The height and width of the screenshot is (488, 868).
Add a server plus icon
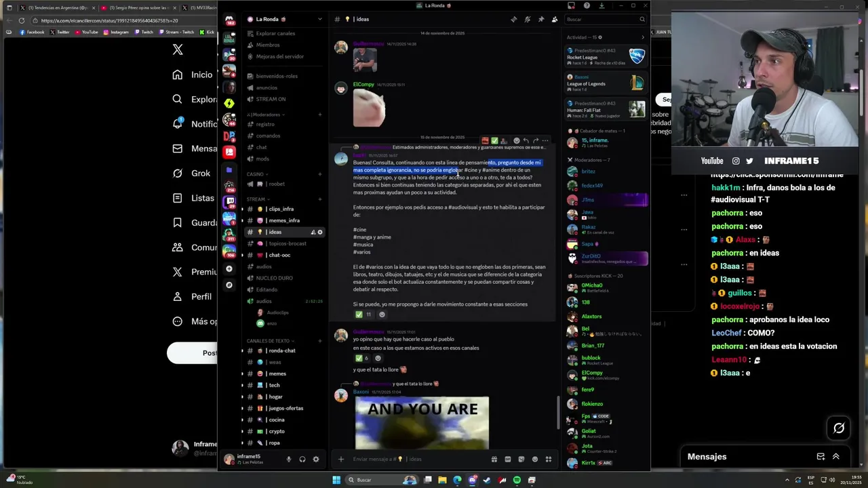(x=229, y=268)
